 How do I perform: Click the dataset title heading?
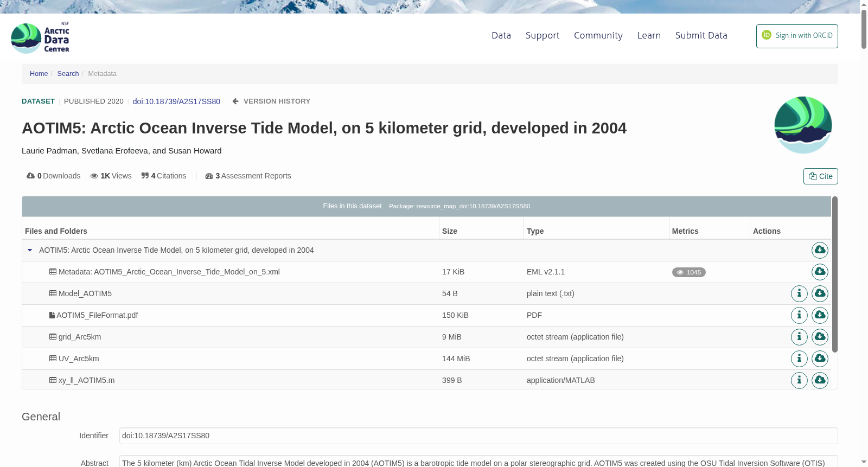(324, 128)
